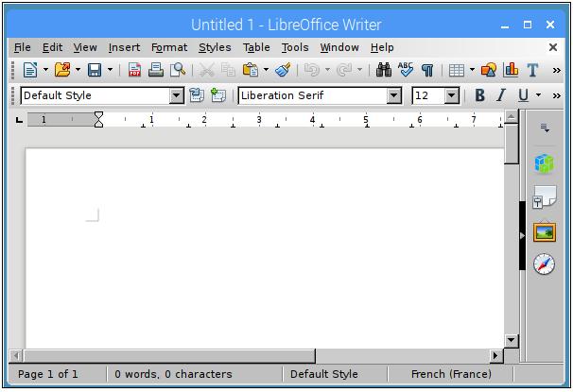The width and height of the screenshot is (573, 392).
Task: Open sidebar settings menu icon
Action: click(545, 128)
